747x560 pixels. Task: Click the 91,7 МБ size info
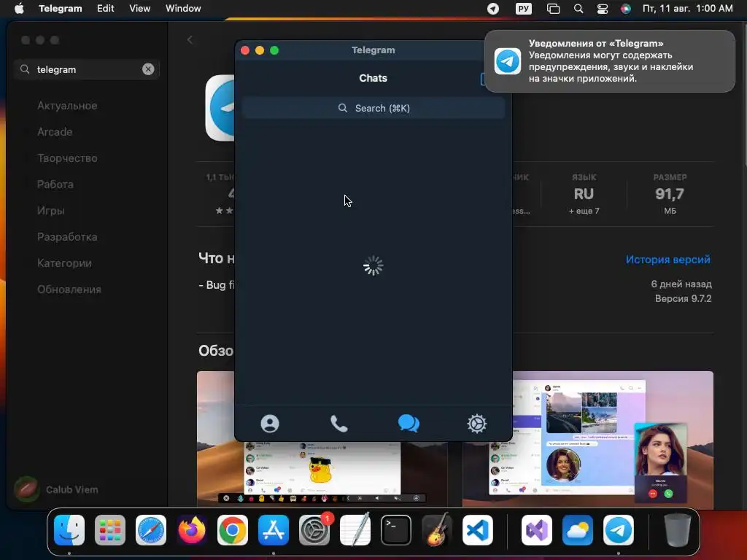click(x=670, y=194)
